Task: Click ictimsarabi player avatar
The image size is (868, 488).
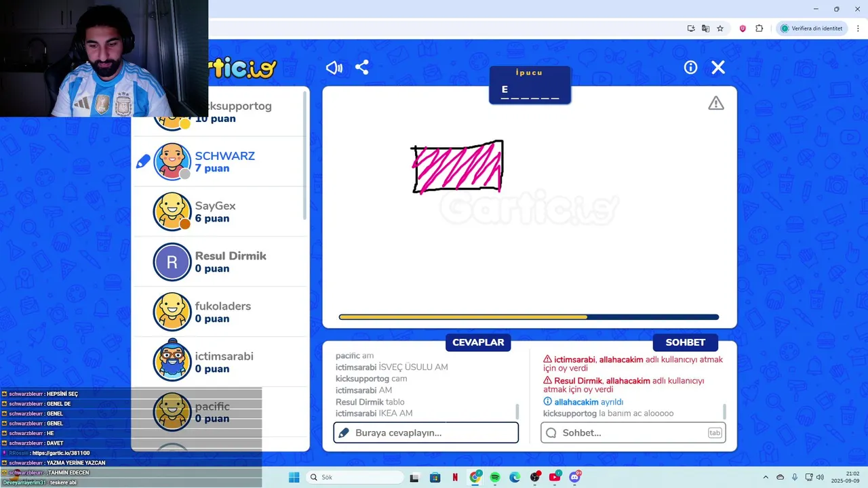Action: pyautogui.click(x=172, y=361)
